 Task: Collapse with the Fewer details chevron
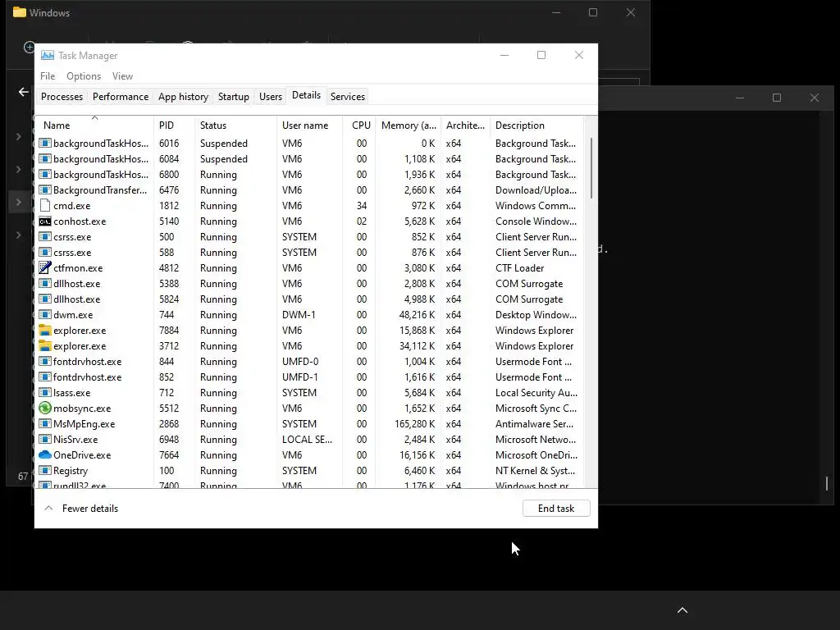[x=48, y=508]
